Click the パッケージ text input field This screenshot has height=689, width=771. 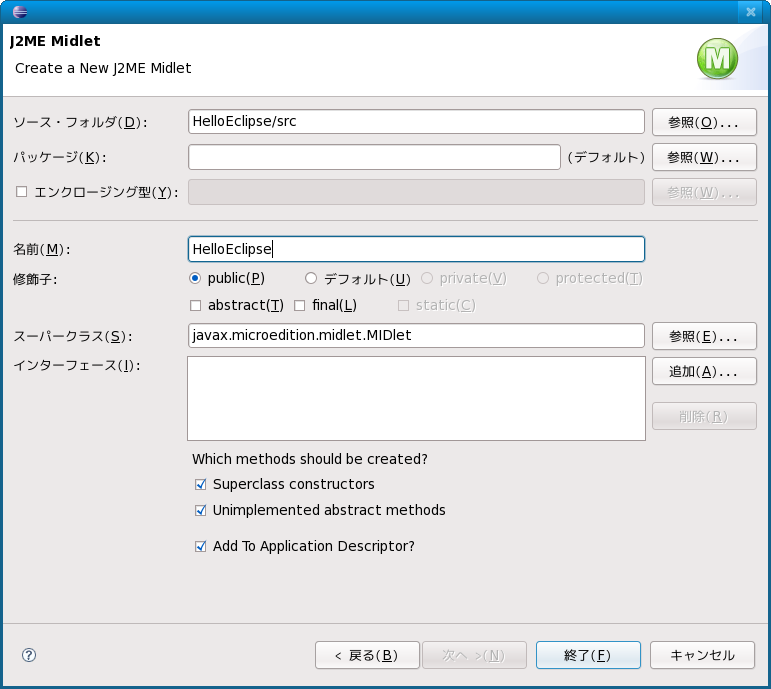(374, 157)
